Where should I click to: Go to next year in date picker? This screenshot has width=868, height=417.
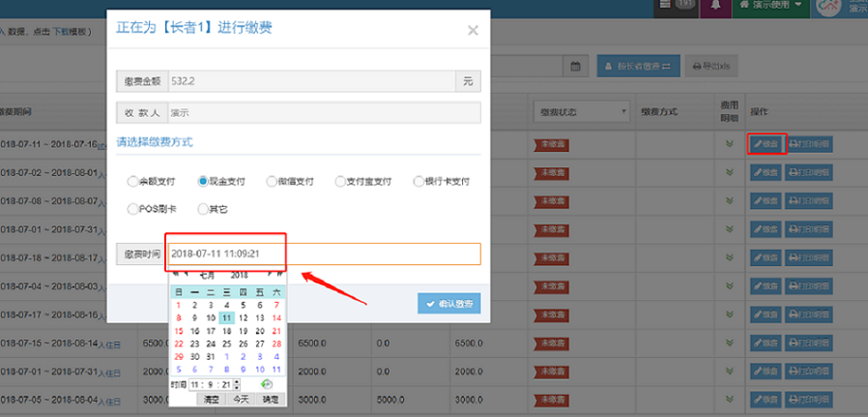click(x=280, y=275)
